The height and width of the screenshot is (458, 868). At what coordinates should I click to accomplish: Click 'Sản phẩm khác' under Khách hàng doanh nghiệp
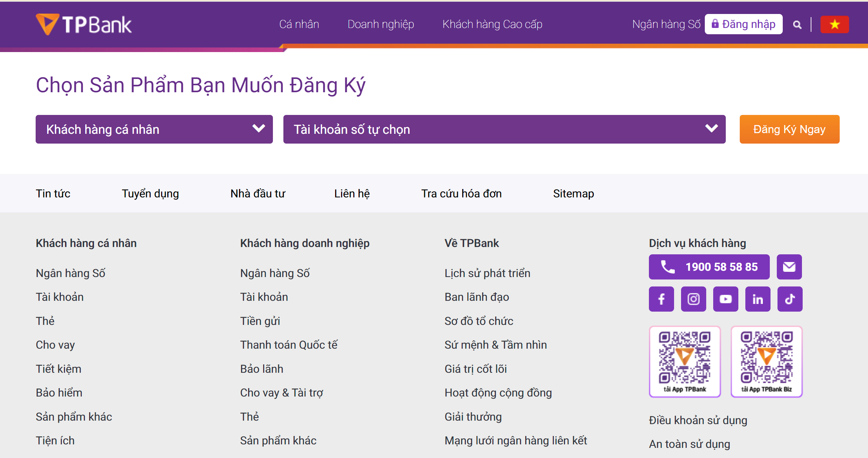278,441
